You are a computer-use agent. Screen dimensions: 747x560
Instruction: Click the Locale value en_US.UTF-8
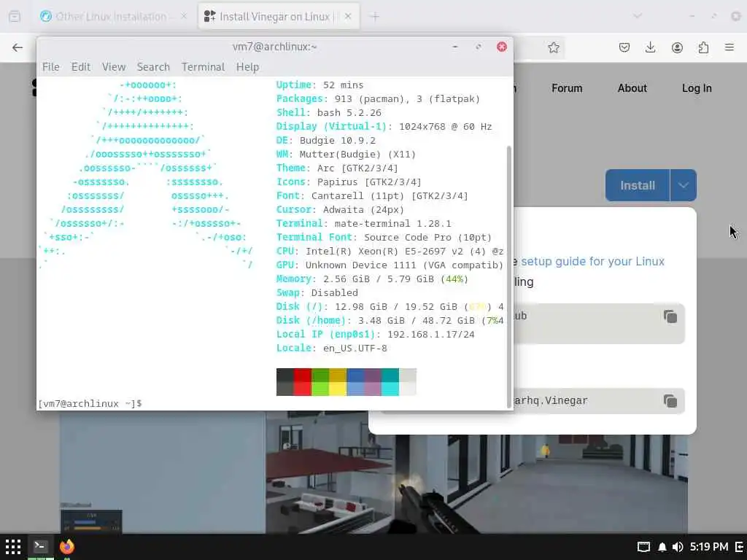tap(355, 348)
